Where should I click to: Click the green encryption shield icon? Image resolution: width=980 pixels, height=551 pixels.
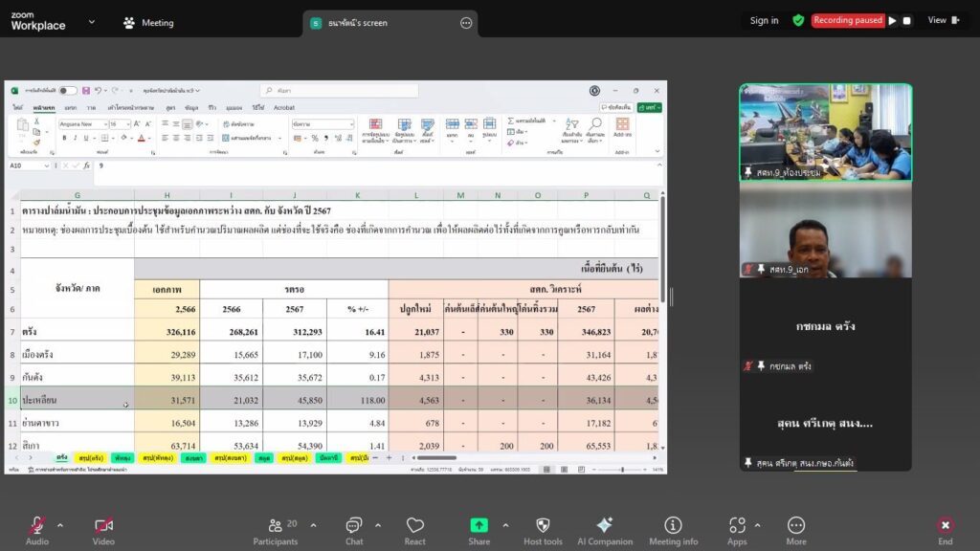click(798, 21)
